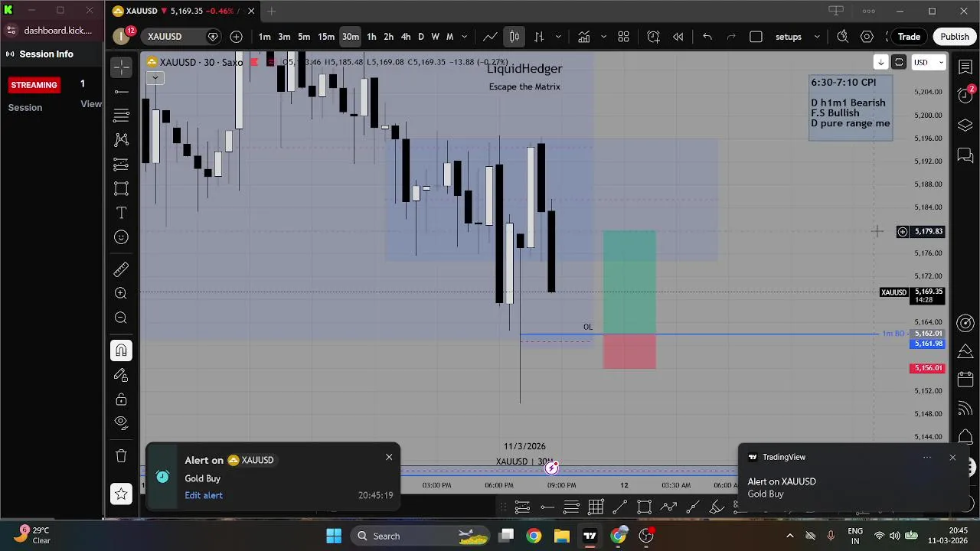Click Edit alert link in popup
Image resolution: width=980 pixels, height=551 pixels.
click(204, 495)
